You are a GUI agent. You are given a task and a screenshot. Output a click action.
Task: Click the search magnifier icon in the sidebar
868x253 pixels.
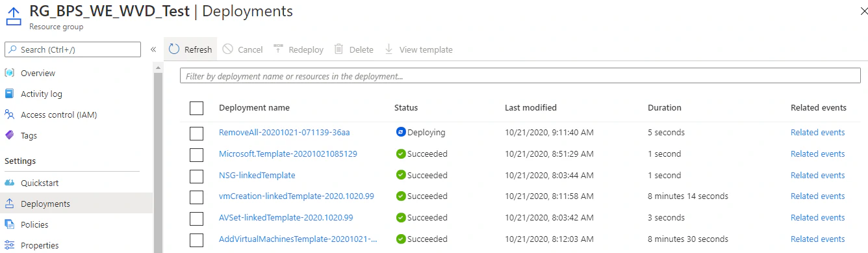click(13, 49)
